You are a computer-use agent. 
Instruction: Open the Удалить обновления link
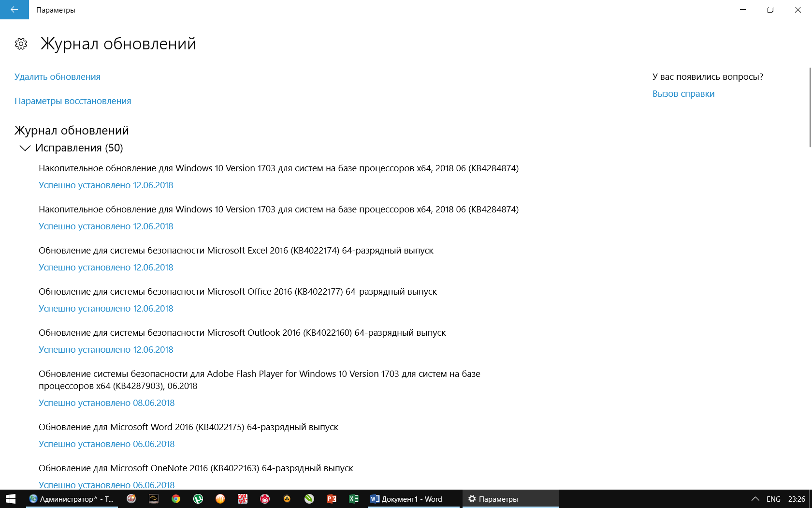[x=58, y=77]
